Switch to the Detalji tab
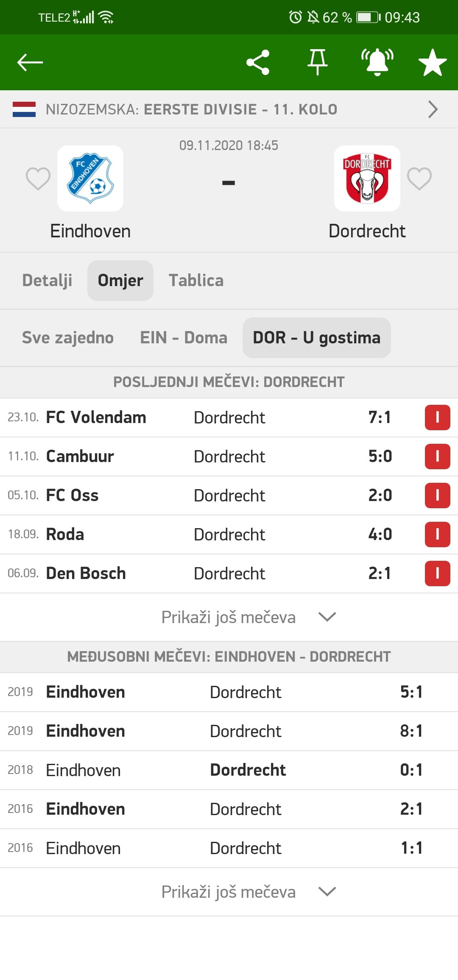The width and height of the screenshot is (458, 980). [x=47, y=281]
